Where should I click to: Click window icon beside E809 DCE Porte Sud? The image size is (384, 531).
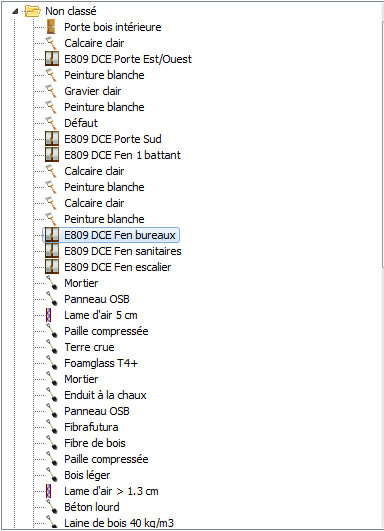coord(52,139)
